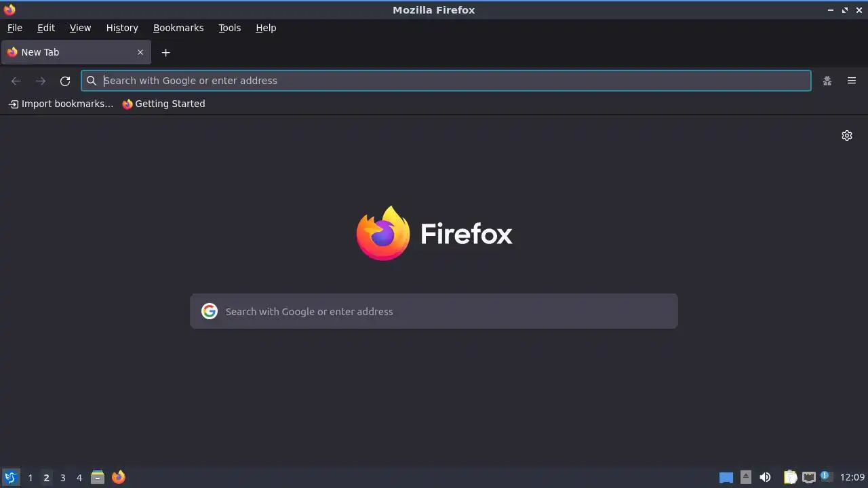
Task: Open the View menu
Action: 80,28
